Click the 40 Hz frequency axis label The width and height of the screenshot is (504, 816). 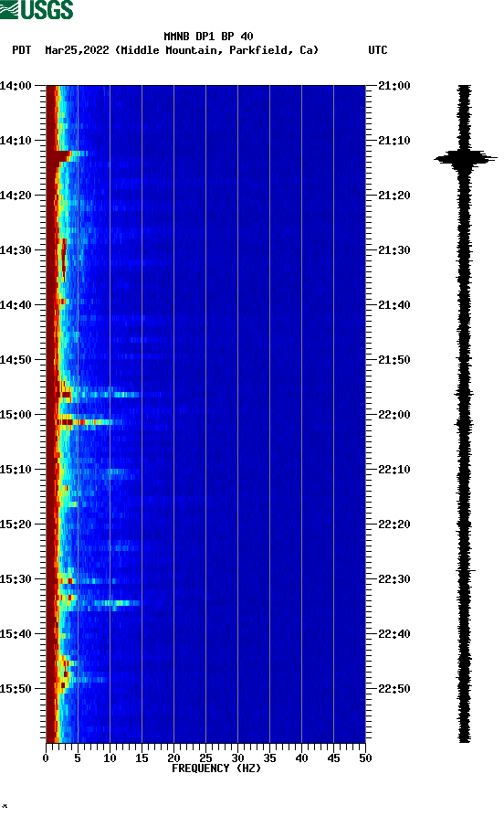click(x=301, y=758)
